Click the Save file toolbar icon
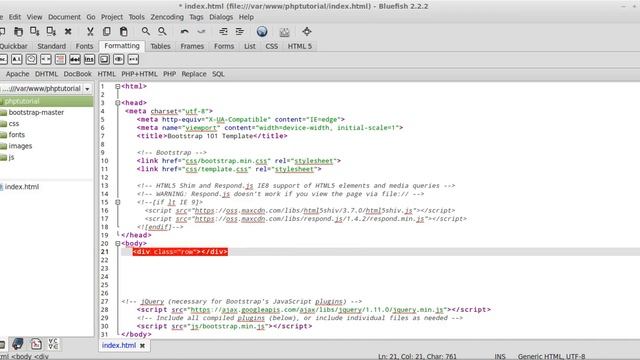 tap(35, 31)
